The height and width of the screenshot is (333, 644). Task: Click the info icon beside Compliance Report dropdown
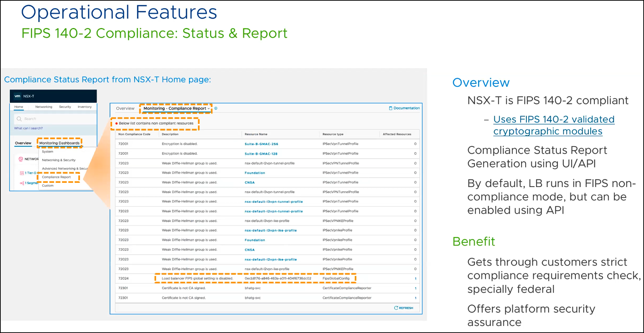[216, 108]
